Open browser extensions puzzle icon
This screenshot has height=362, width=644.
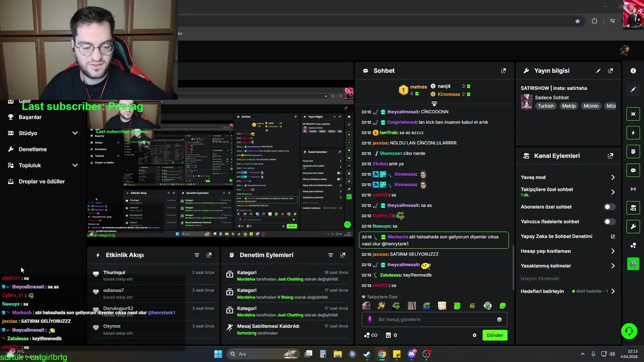click(x=595, y=21)
